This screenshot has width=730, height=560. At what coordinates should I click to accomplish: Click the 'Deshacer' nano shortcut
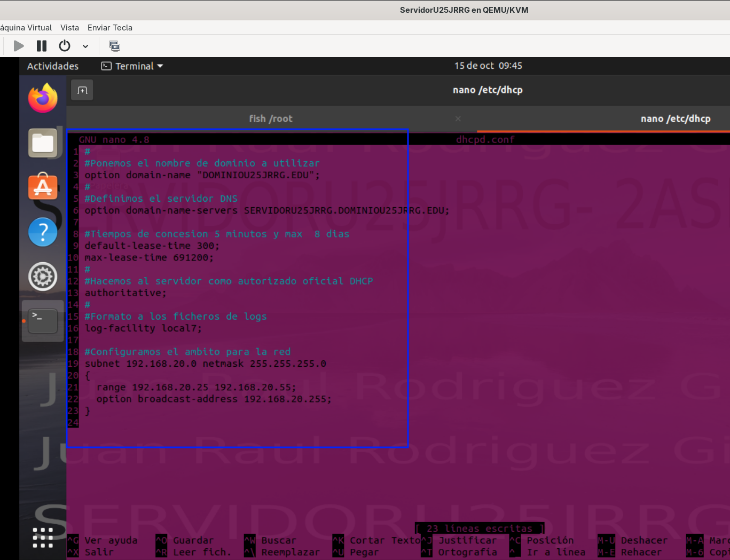tap(644, 540)
